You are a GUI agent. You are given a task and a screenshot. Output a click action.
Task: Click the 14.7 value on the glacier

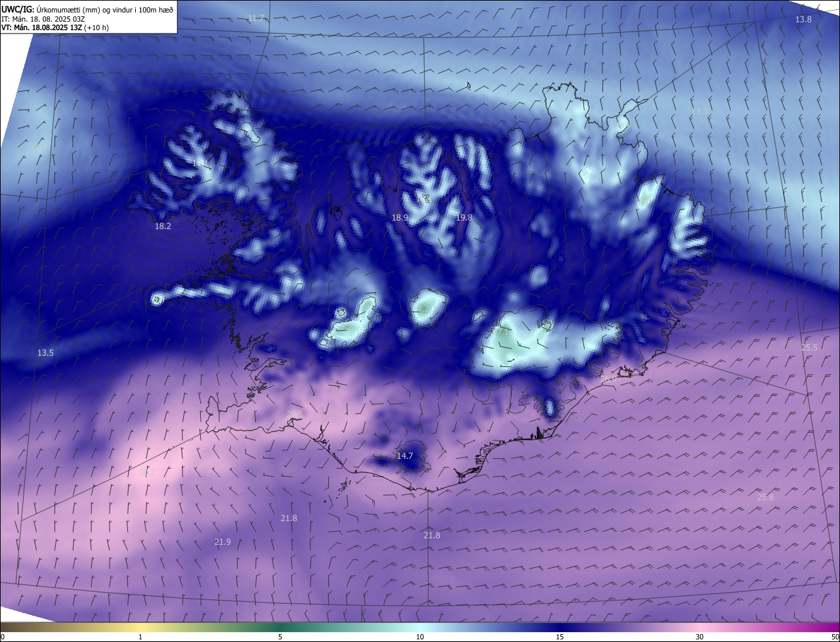(x=405, y=456)
